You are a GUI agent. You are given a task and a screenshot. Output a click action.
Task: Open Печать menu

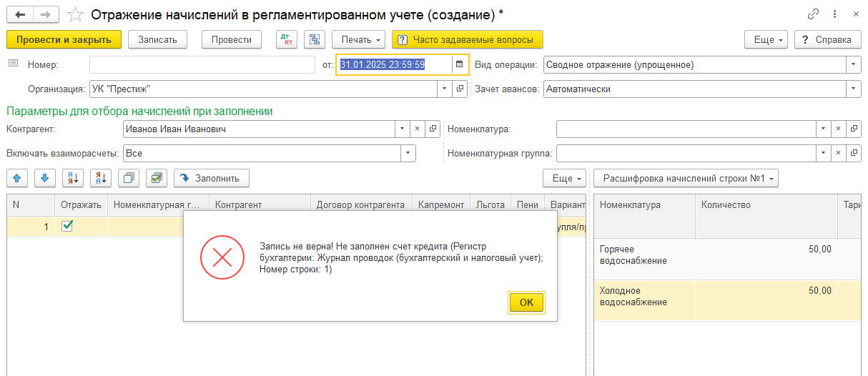tap(358, 40)
